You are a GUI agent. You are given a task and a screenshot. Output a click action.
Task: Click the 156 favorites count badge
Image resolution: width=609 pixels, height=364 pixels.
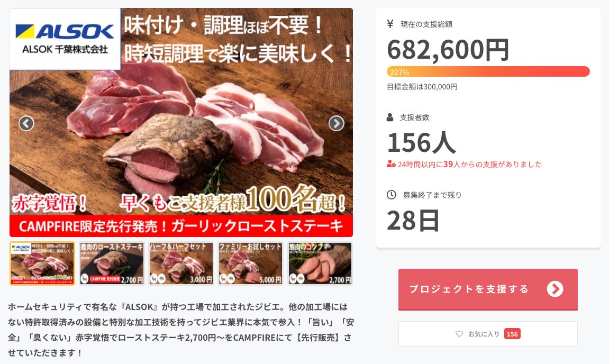click(512, 334)
